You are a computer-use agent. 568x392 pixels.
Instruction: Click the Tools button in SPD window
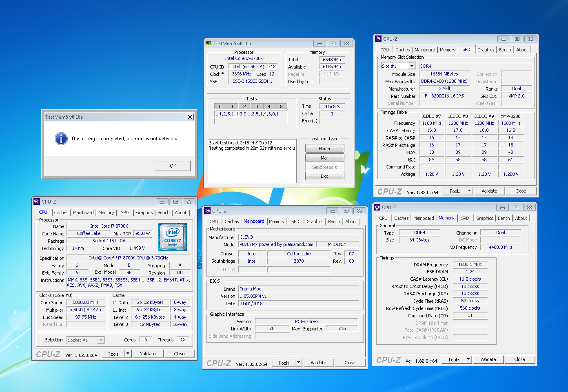[x=455, y=191]
